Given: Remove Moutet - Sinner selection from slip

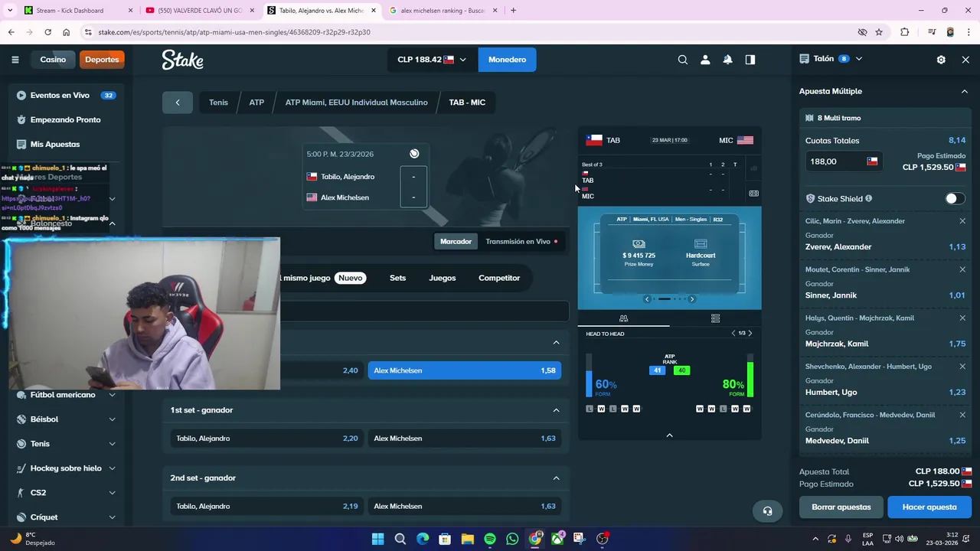Looking at the screenshot, I should [962, 269].
